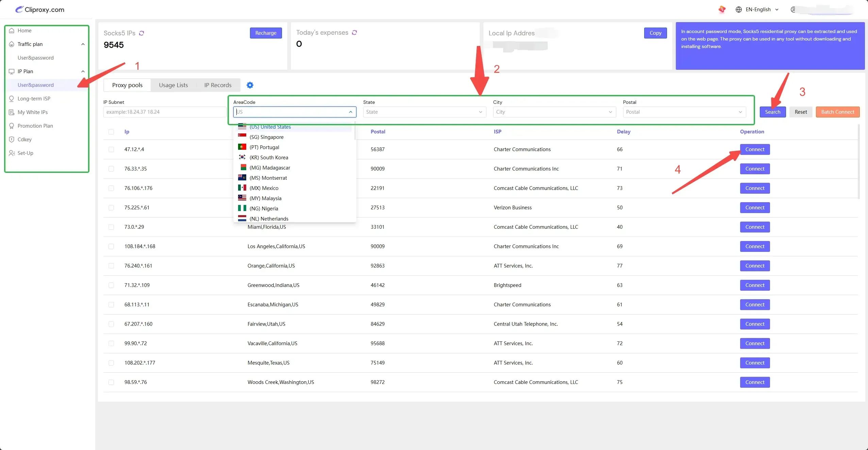Refresh Today's expenses value
Screen dimensions: 868x450
pos(354,32)
